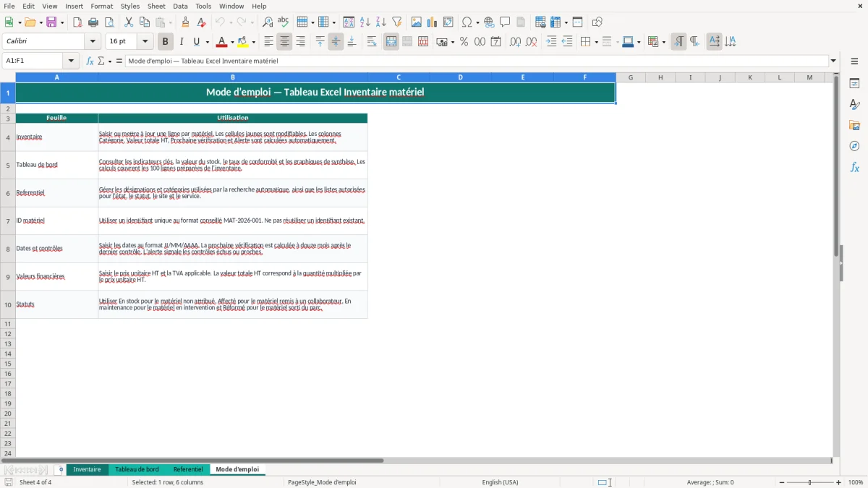The height and width of the screenshot is (488, 868).
Task: Switch to Referentiel sheet tab
Action: [188, 470]
